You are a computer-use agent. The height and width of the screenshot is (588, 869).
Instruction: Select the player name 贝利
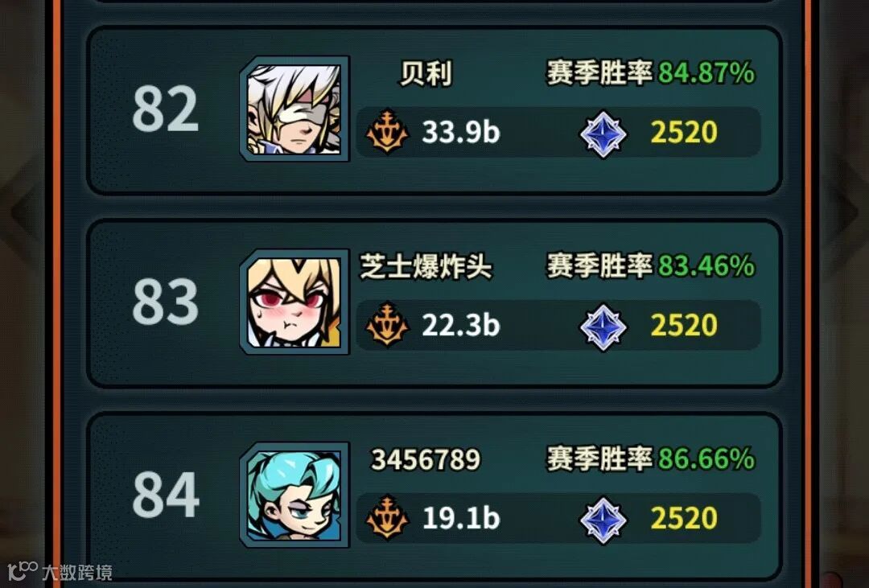426,74
